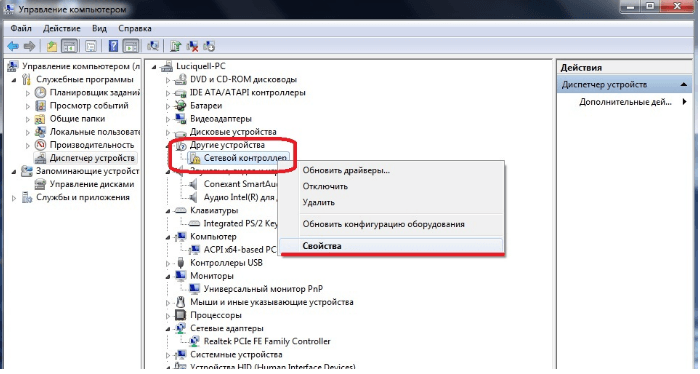Click the Update driver software toolbar icon

click(x=175, y=46)
